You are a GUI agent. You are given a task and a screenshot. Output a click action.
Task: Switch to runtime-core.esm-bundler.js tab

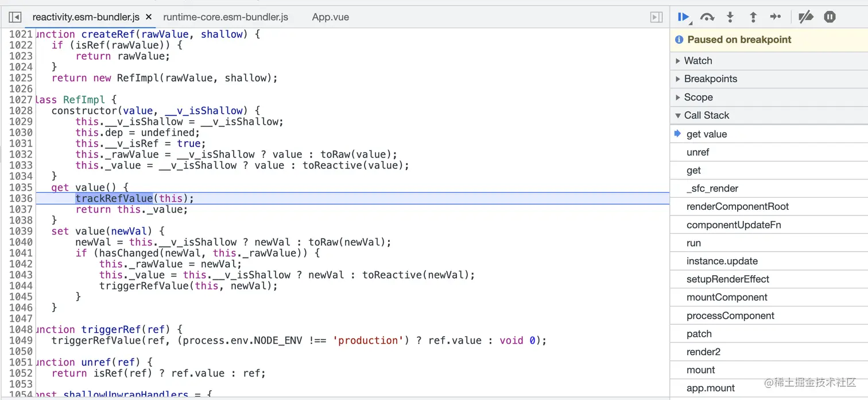226,17
